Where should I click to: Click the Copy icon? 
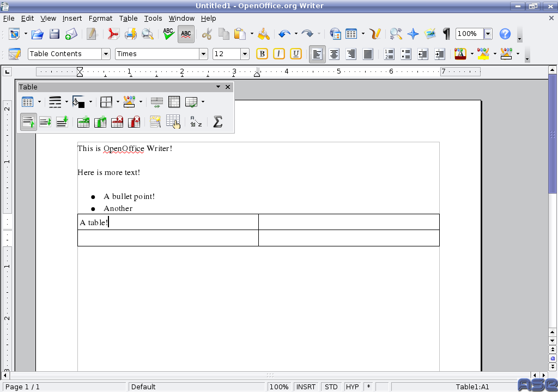point(224,34)
